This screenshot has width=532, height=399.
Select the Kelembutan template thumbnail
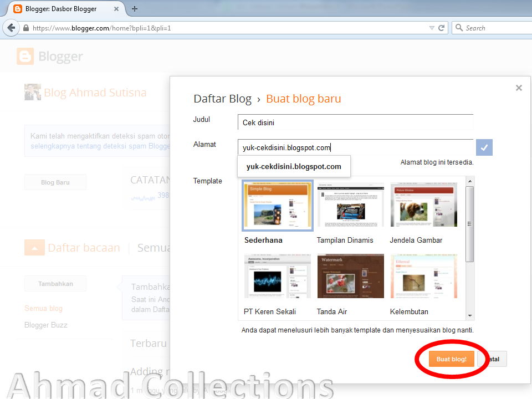point(424,276)
